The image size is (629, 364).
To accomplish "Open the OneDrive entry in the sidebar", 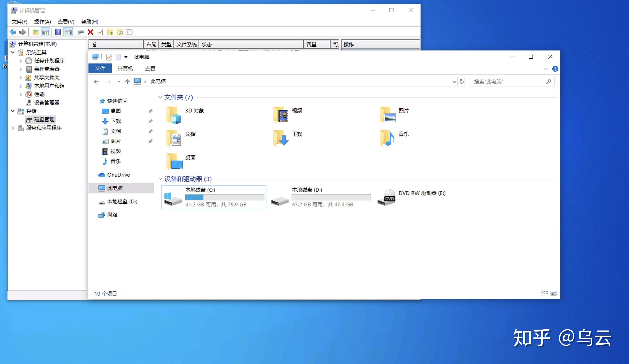I will click(x=118, y=175).
